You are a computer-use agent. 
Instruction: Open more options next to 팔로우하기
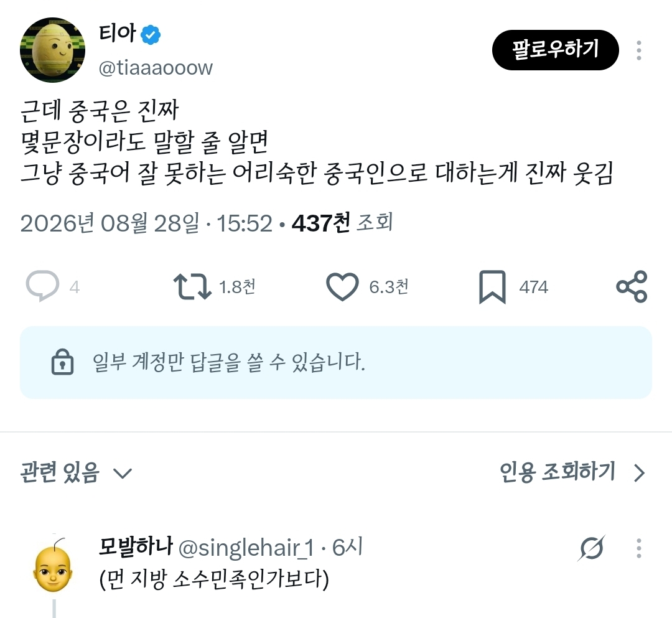tap(638, 50)
